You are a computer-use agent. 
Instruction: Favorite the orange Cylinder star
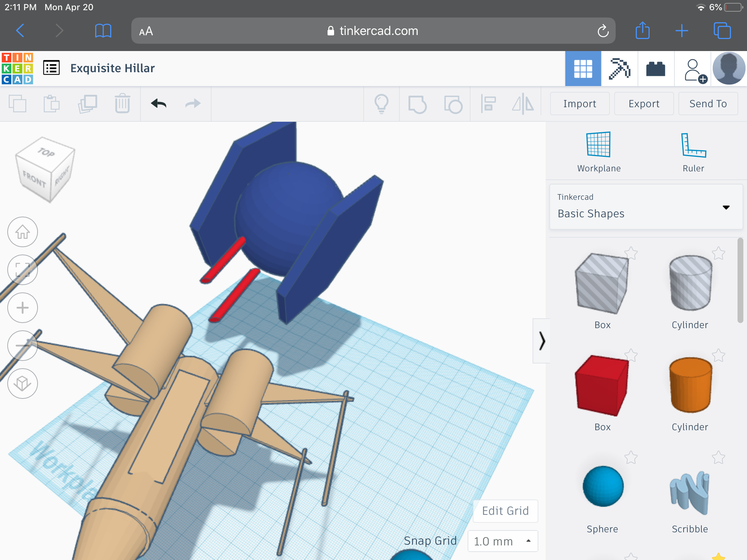coord(718,355)
